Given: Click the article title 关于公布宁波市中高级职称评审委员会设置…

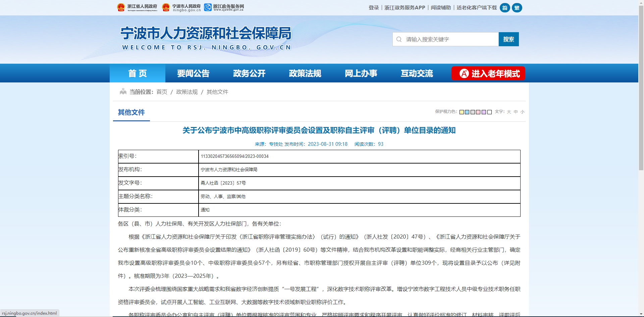Looking at the screenshot, I should [319, 130].
